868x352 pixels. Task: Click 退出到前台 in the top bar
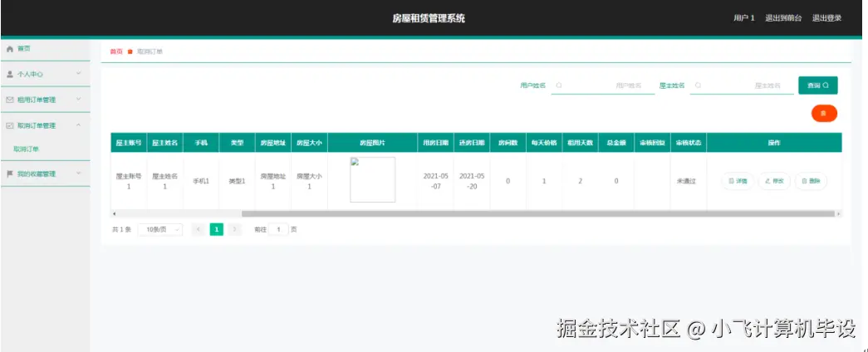pyautogui.click(x=783, y=18)
